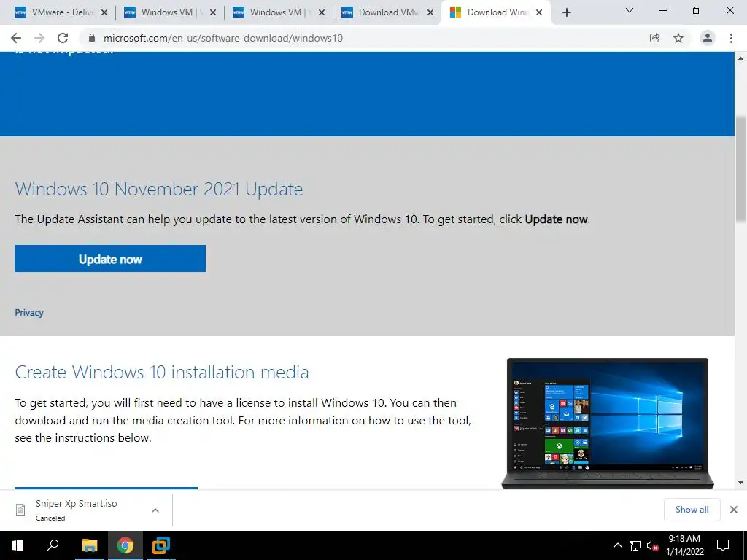Open the Privacy link
Image resolution: width=747 pixels, height=560 pixels.
pyautogui.click(x=29, y=312)
